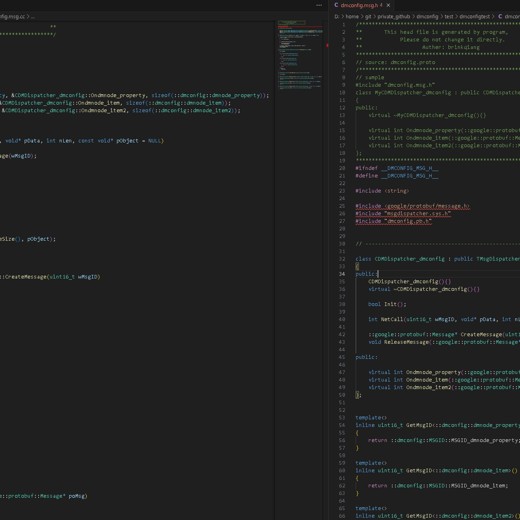Click 'return ::dmconfig::MSGID::MSGID_dmnode_item;' on line 62

click(x=438, y=486)
